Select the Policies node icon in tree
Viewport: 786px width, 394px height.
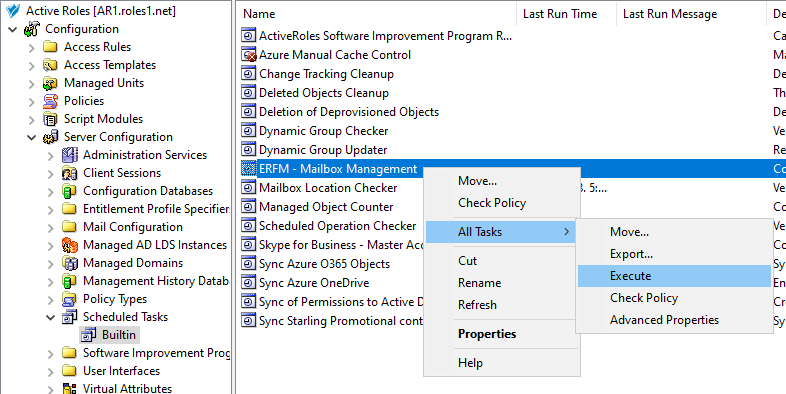(50, 101)
